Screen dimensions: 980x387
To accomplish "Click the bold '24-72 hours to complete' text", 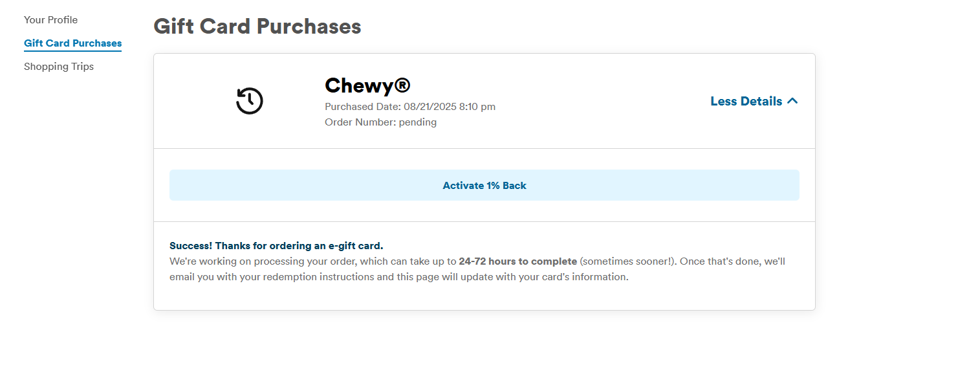I will click(x=517, y=261).
